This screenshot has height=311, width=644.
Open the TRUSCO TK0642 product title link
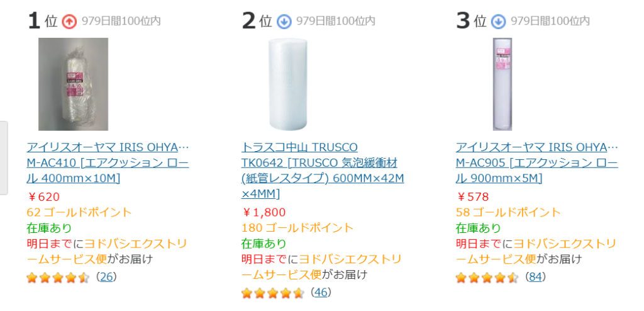323,170
